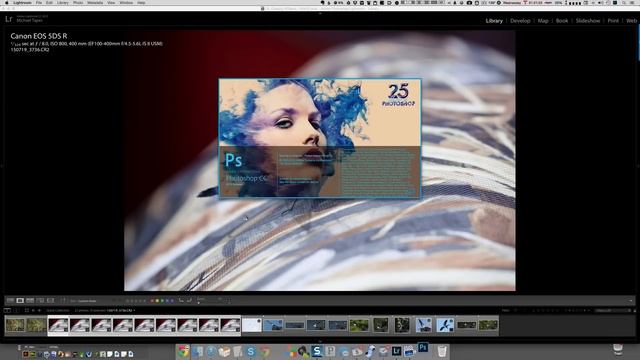The height and width of the screenshot is (360, 640).
Task: Click the green color label swatch
Action: [162, 301]
